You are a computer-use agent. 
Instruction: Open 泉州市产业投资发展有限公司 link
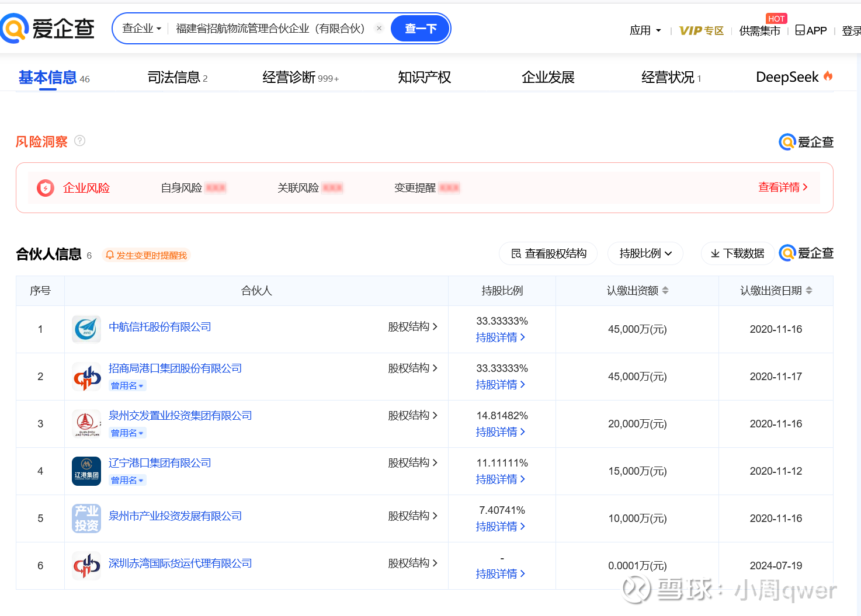pos(175,516)
